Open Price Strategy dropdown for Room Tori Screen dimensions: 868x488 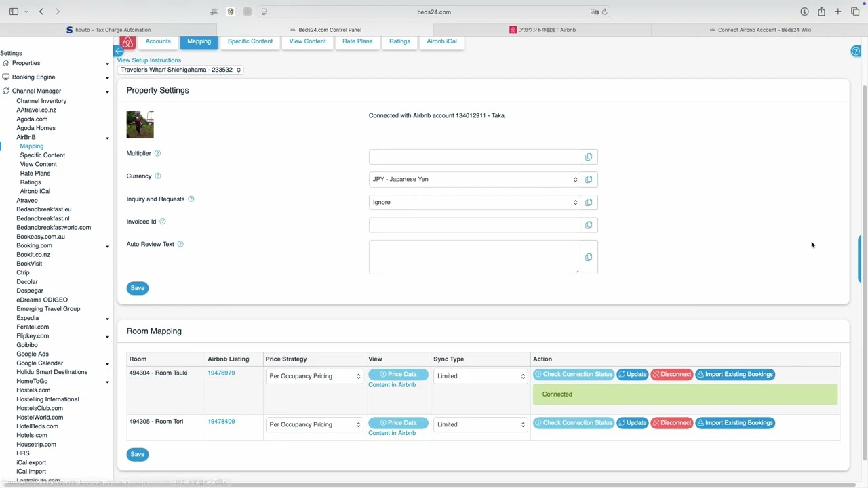(315, 424)
